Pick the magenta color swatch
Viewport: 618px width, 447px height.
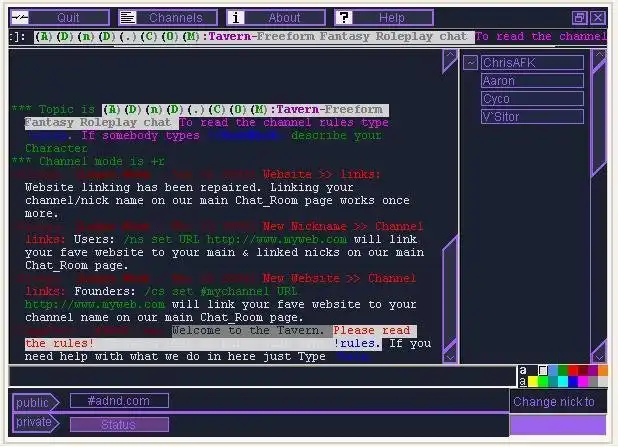(x=583, y=381)
